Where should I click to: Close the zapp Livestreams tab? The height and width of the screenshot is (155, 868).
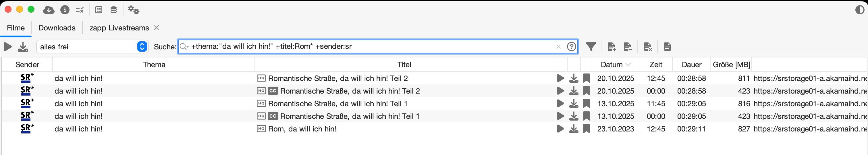pos(156,28)
